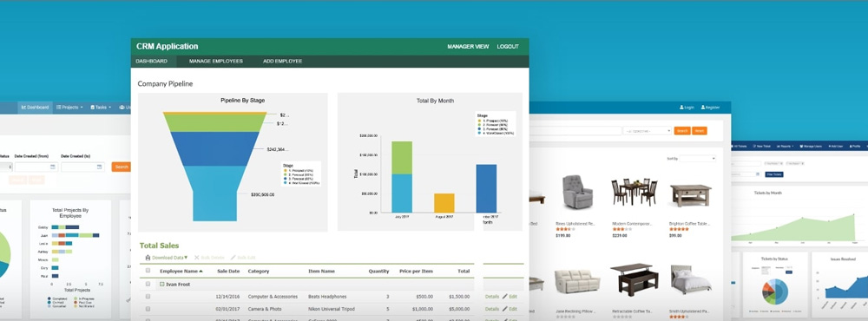Collapse the Ivan Frost group
Screen dimensions: 868x321
click(x=161, y=284)
